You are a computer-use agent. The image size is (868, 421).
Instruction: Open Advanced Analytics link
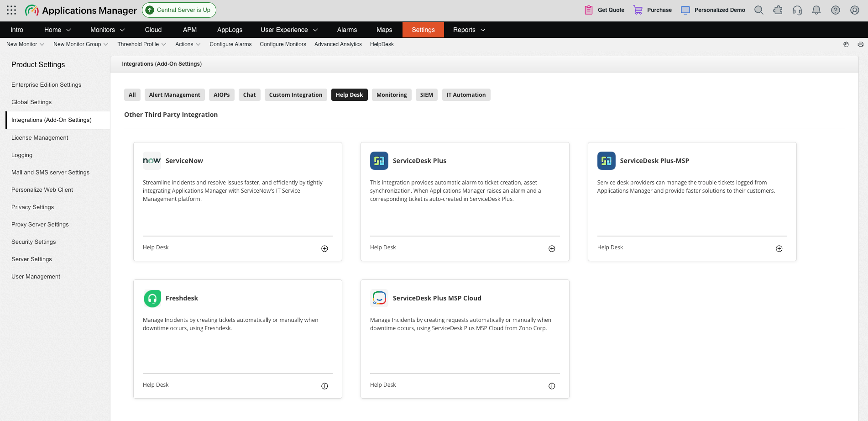[x=338, y=44]
